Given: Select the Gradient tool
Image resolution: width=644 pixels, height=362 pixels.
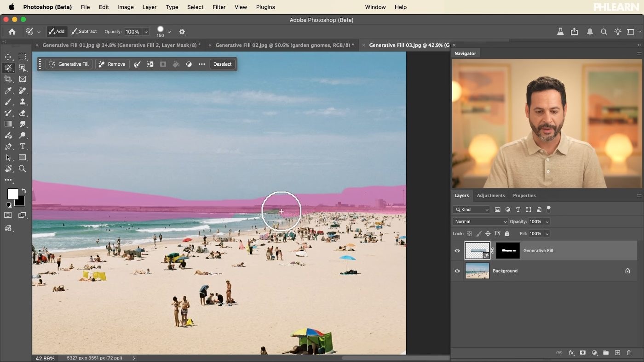Looking at the screenshot, I should pyautogui.click(x=8, y=124).
